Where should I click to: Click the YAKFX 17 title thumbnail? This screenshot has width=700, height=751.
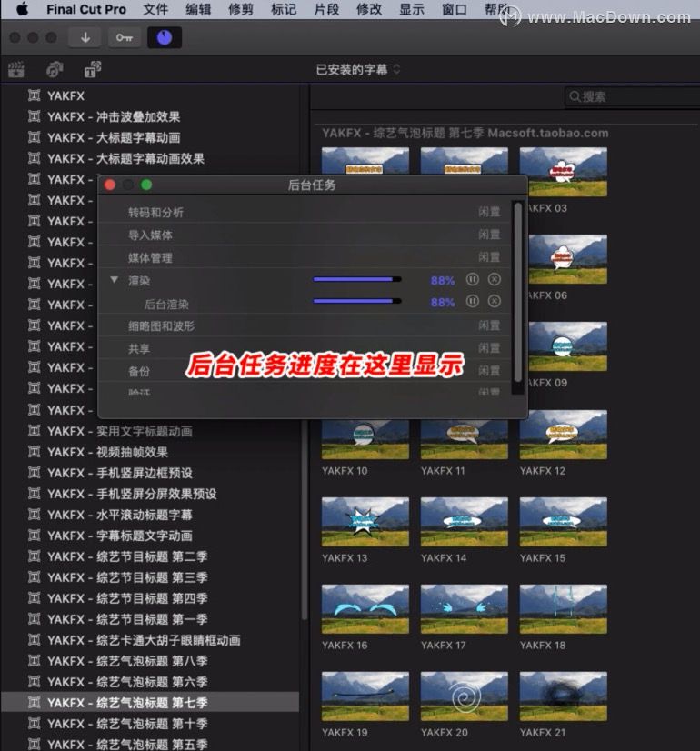tap(464, 609)
